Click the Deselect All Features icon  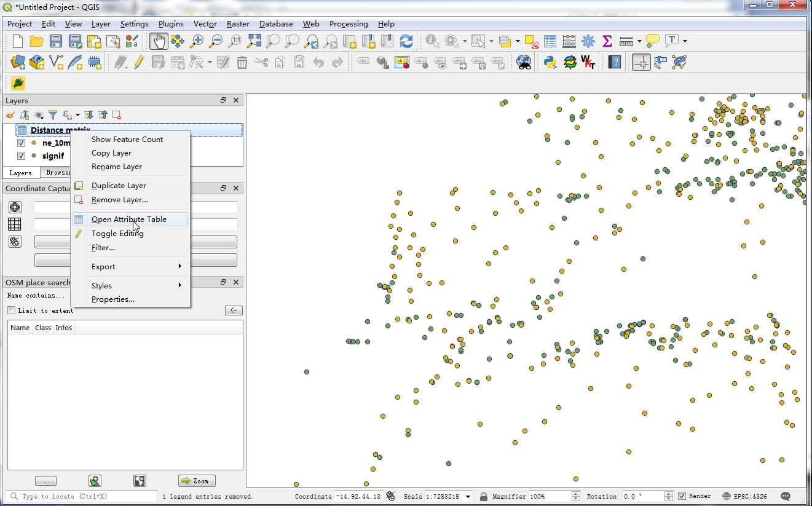532,41
